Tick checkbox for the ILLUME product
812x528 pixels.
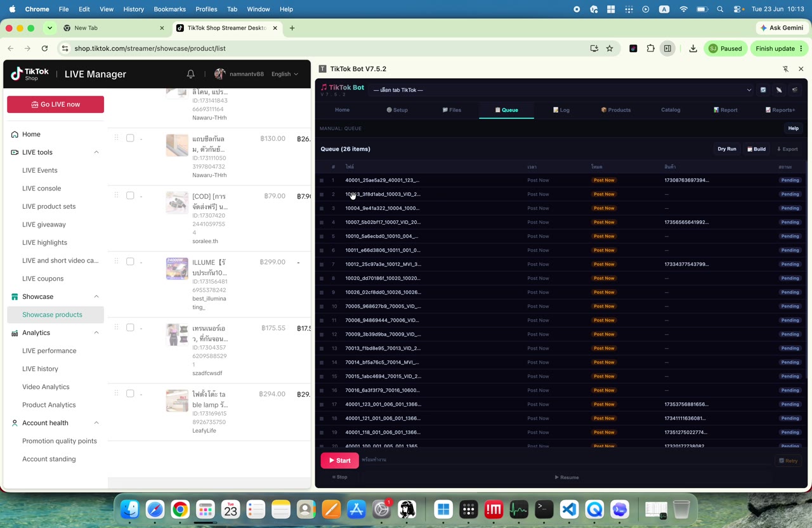coord(130,261)
